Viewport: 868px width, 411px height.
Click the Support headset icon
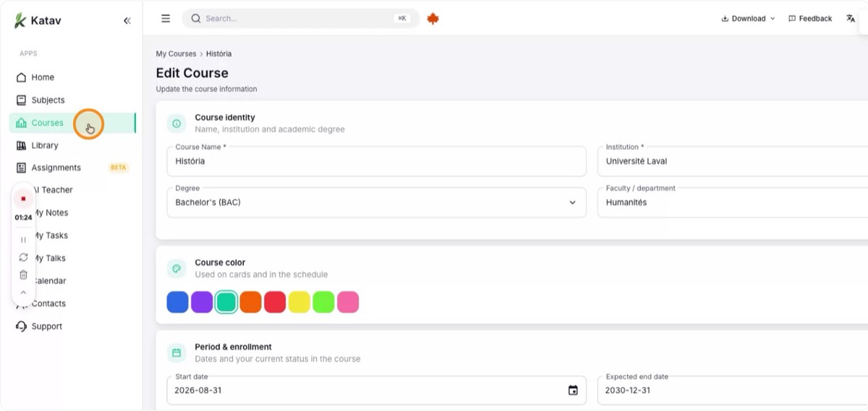coord(21,326)
